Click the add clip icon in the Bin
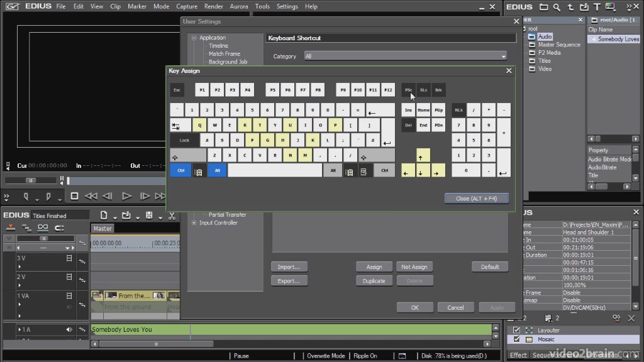 (x=584, y=7)
